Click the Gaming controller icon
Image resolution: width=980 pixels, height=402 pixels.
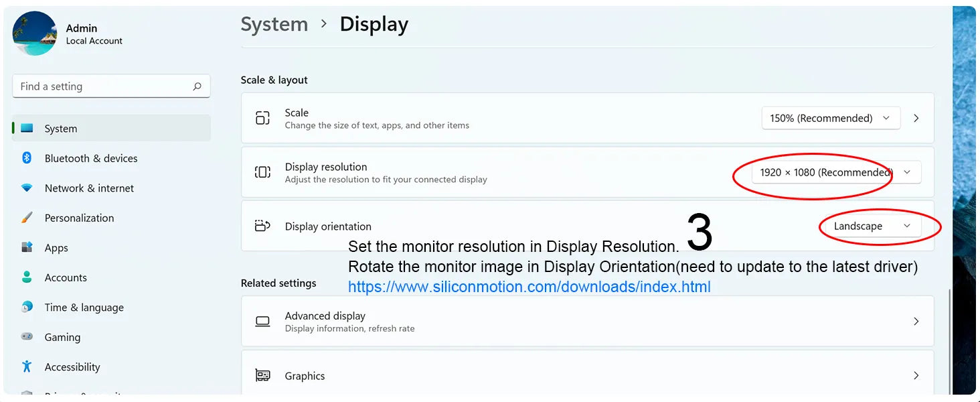pos(27,337)
